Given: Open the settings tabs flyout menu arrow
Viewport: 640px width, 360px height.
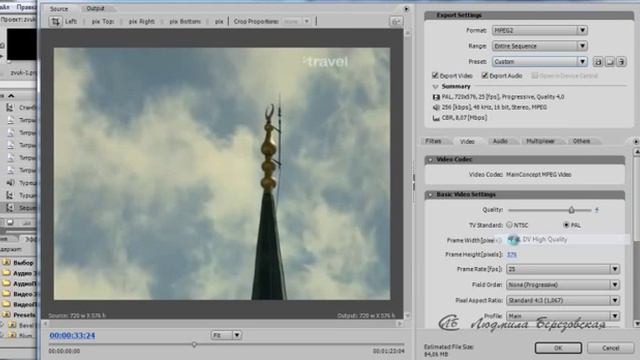Looking at the screenshot, I should [636, 141].
